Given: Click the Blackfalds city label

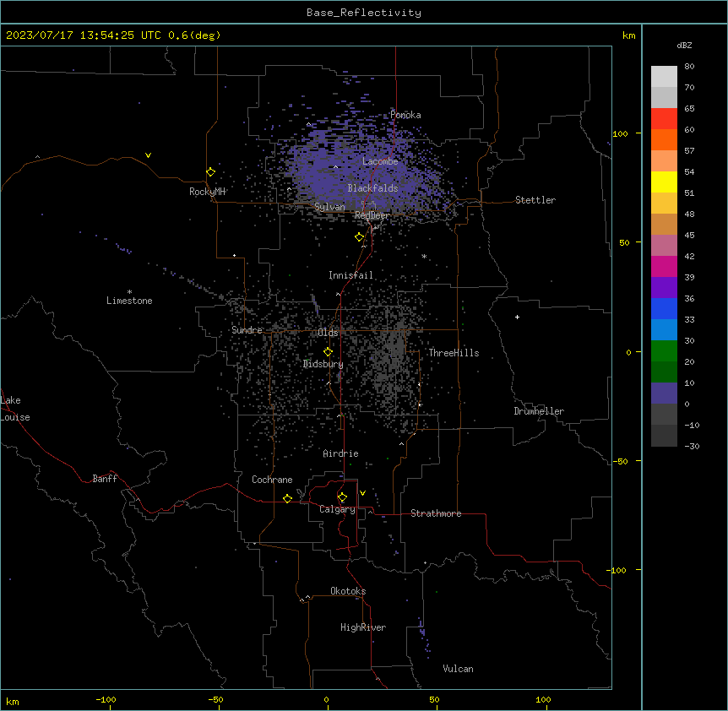Looking at the screenshot, I should 372,188.
